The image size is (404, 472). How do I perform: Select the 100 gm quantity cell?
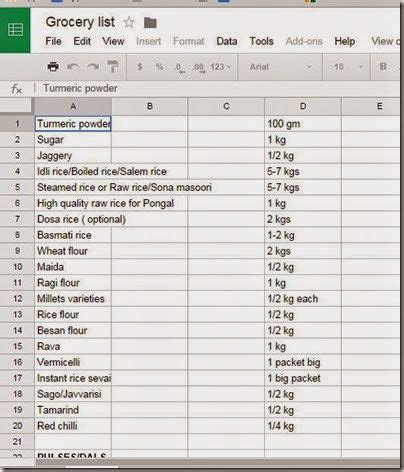[x=303, y=124]
